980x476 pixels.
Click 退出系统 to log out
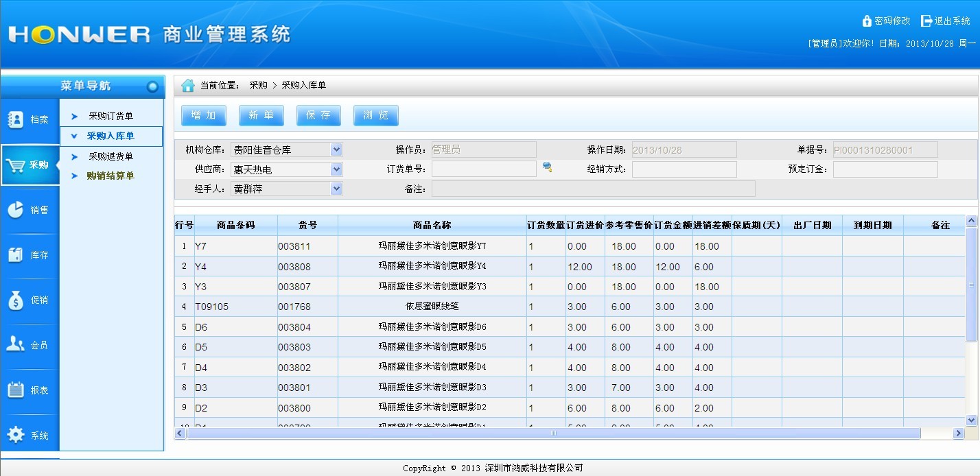951,21
